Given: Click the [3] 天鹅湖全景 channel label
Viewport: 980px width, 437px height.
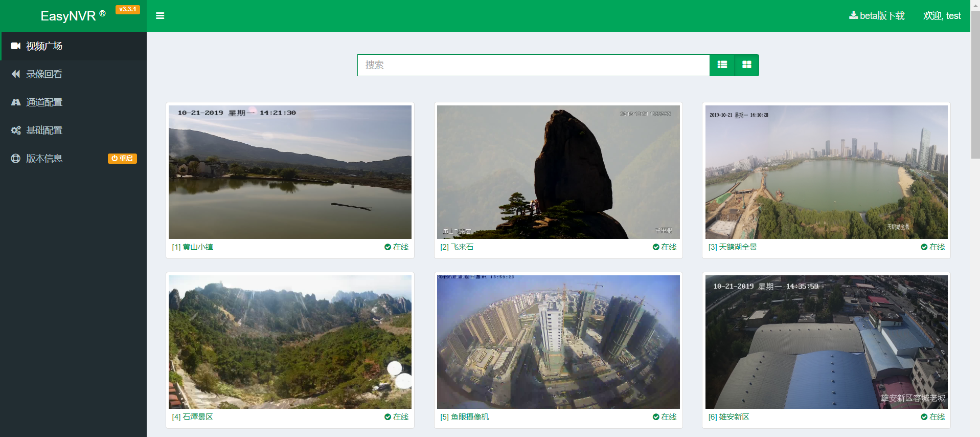Looking at the screenshot, I should (733, 247).
